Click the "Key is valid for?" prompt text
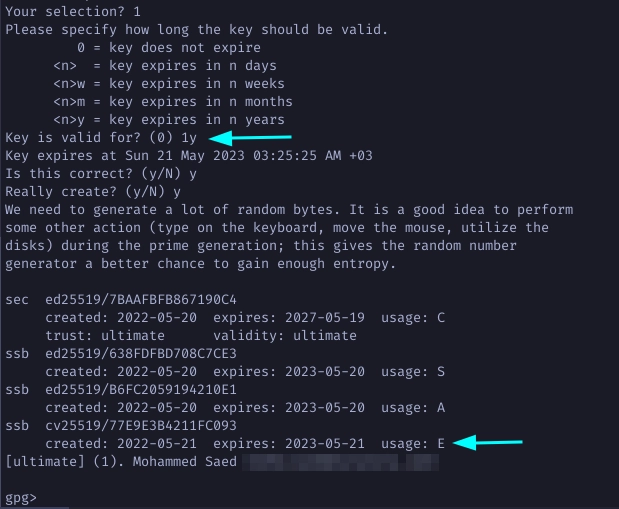619x509 pixels. click(75, 137)
